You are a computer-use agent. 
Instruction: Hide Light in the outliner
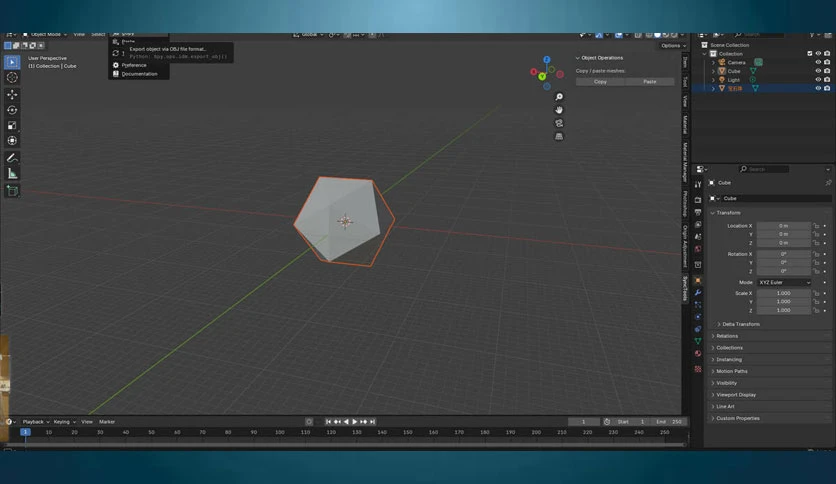click(x=818, y=79)
